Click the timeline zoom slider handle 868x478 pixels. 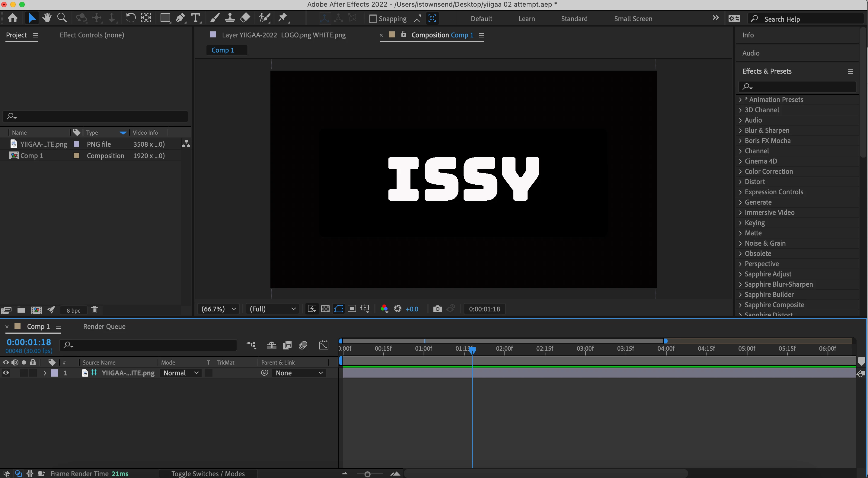pos(367,474)
